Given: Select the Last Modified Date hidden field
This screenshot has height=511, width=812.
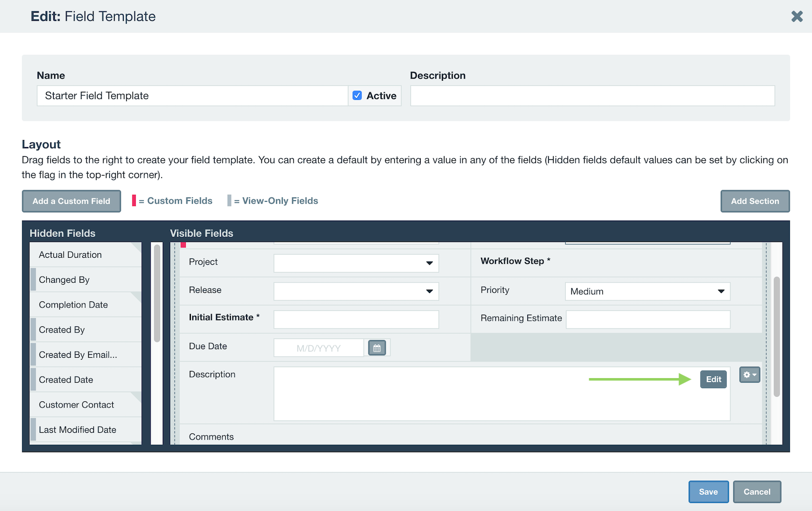Looking at the screenshot, I should point(86,429).
